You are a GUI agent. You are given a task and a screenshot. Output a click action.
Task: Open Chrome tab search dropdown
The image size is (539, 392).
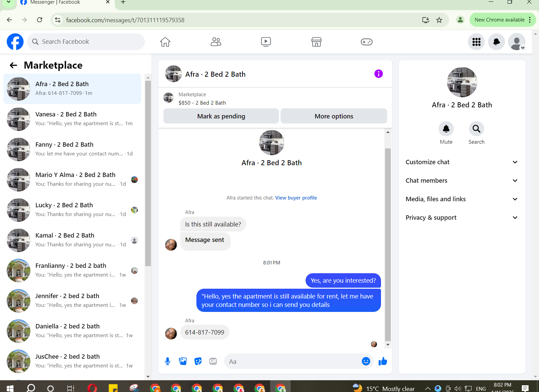pos(9,2)
